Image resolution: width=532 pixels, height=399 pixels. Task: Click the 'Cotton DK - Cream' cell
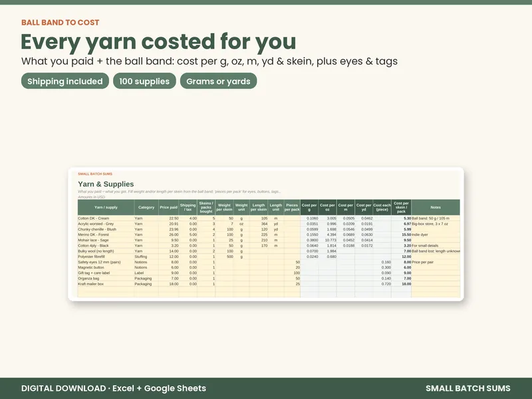tap(106, 218)
